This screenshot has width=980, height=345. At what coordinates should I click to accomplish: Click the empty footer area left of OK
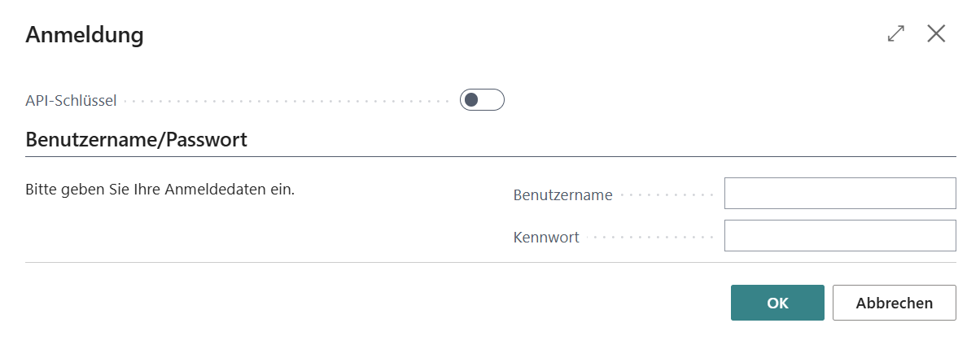tap(366, 303)
